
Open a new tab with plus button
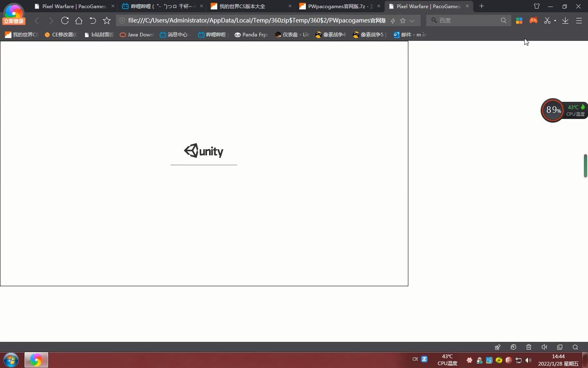point(482,6)
